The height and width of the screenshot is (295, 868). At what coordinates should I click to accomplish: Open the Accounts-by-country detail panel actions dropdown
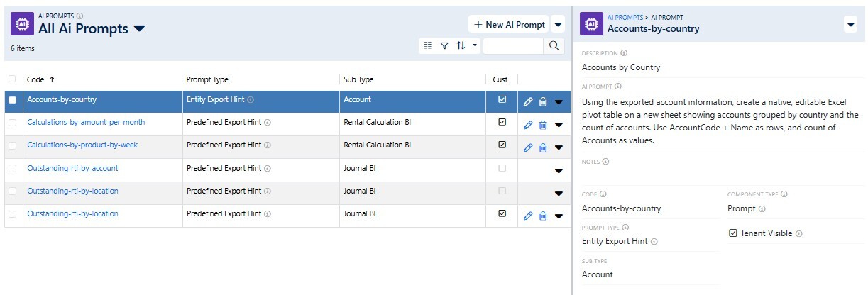tap(850, 25)
